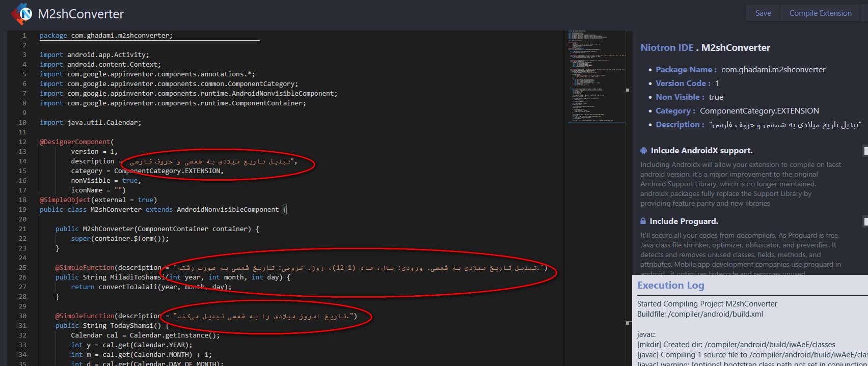Click the Version Code label
The height and width of the screenshot is (366, 868).
(683, 83)
